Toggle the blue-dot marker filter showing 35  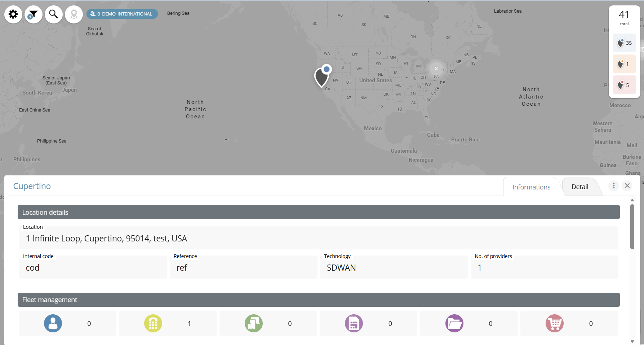pos(624,43)
